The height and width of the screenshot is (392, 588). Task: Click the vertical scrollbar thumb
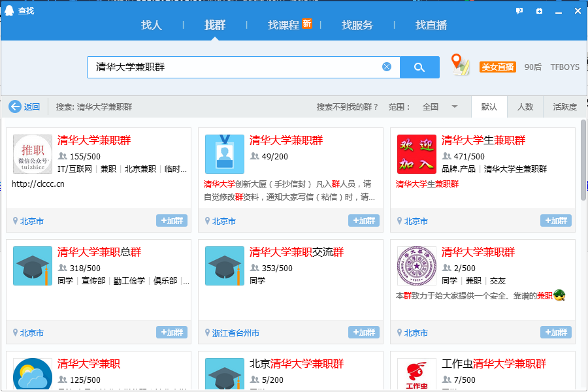[x=583, y=160]
